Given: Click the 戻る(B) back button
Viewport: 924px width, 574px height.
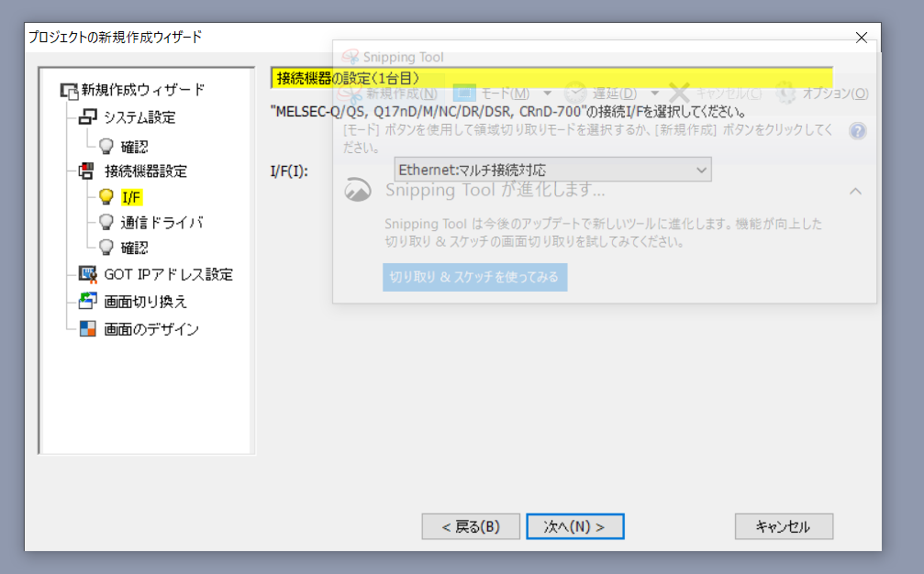Looking at the screenshot, I should coord(471,526).
